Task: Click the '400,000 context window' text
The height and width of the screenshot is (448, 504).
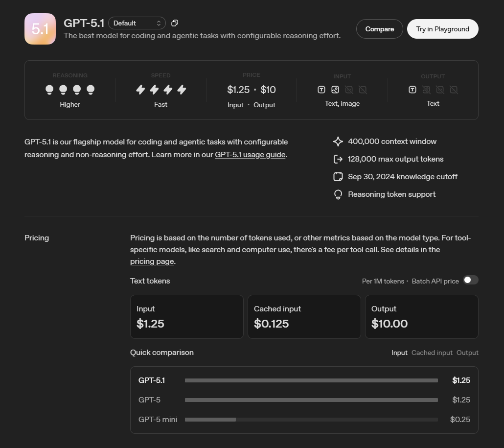Action: point(392,141)
